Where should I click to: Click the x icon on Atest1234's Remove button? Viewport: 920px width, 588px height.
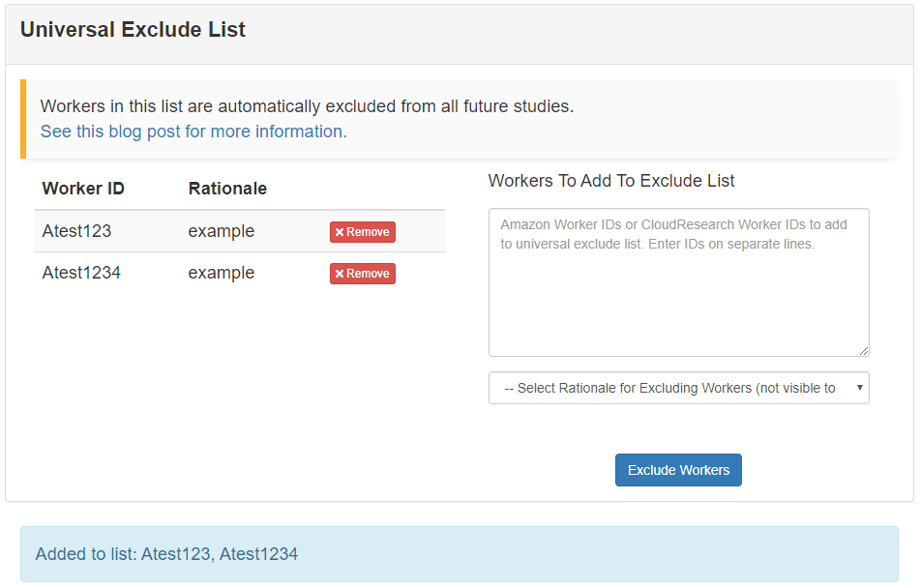(340, 274)
